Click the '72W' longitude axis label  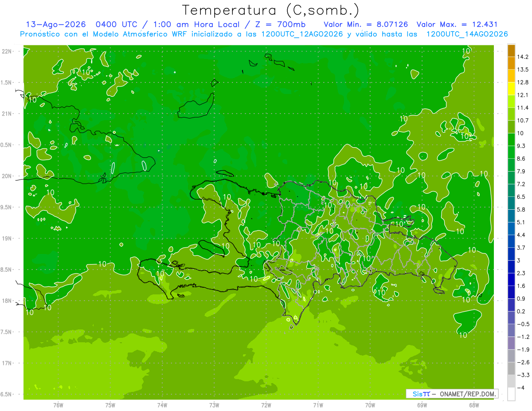click(x=266, y=405)
